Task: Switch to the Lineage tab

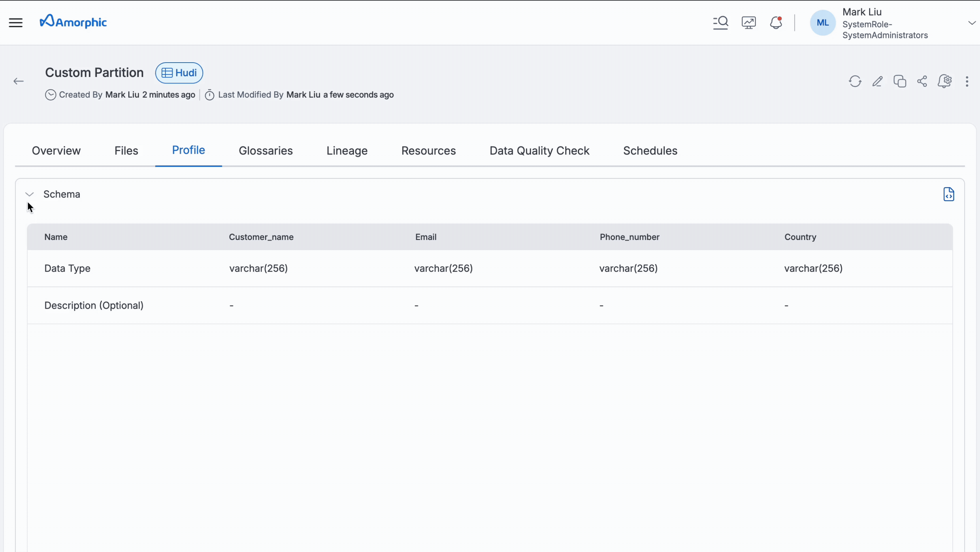Action: click(x=347, y=151)
